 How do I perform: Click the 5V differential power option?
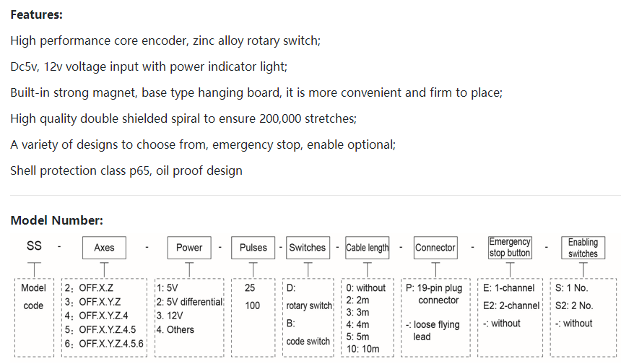190,302
